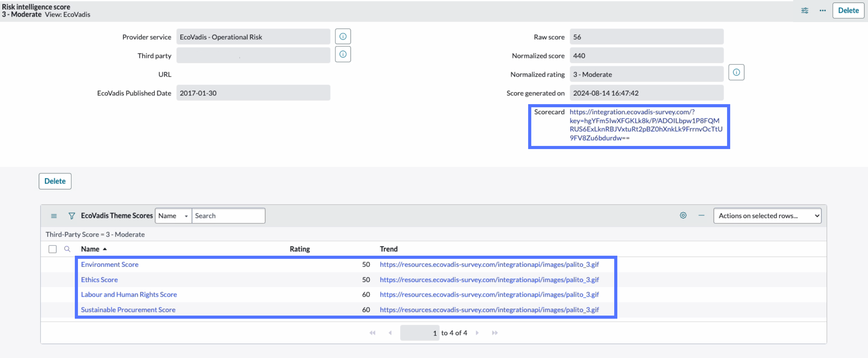
Task: Click the Raw score field
Action: click(646, 37)
